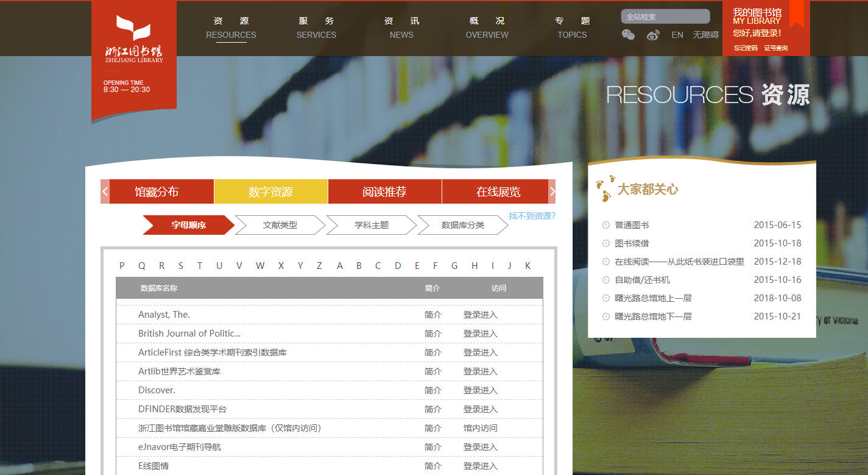Open the 资源 RESOURCES menu
This screenshot has width=868, height=475.
tap(231, 28)
